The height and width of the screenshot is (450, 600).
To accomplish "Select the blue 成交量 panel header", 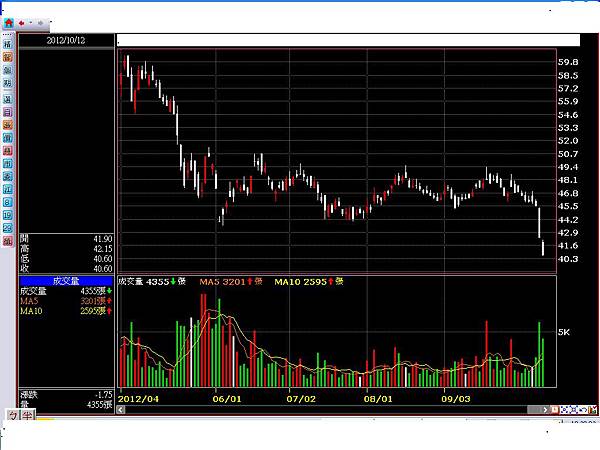I will click(x=66, y=281).
